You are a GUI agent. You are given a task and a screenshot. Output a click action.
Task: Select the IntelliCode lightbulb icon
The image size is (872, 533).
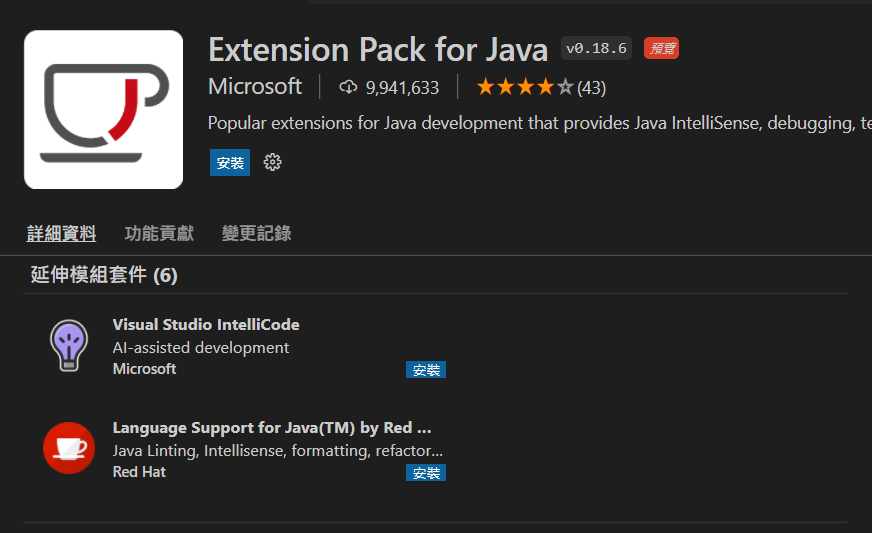pyautogui.click(x=69, y=346)
